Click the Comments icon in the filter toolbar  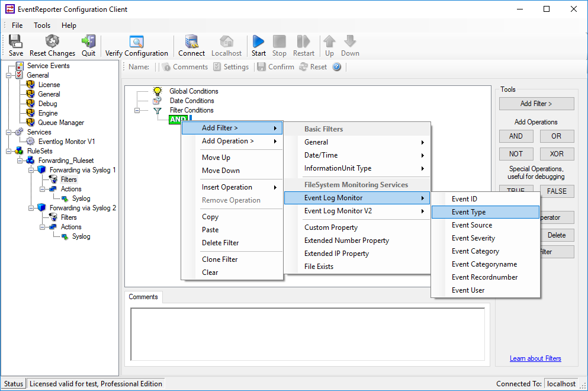(x=166, y=67)
